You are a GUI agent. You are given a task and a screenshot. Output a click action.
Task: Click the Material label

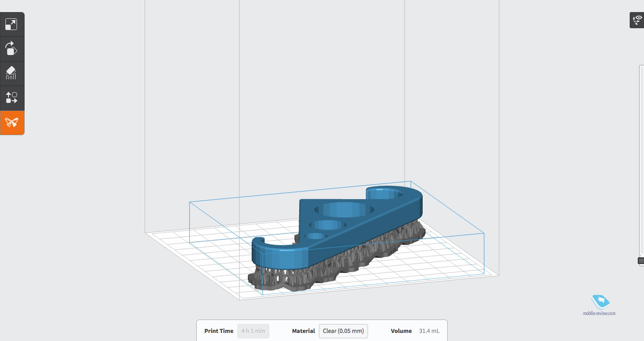[x=304, y=331]
